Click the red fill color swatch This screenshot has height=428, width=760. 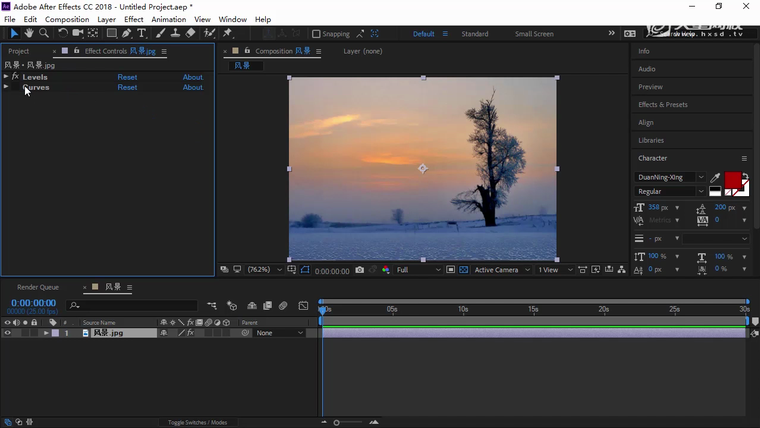coord(732,180)
